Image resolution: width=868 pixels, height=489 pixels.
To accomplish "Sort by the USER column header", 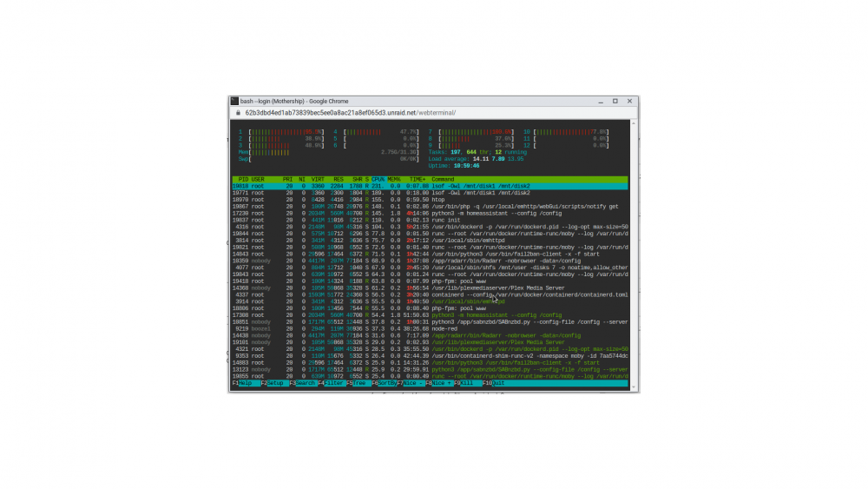I will (258, 180).
